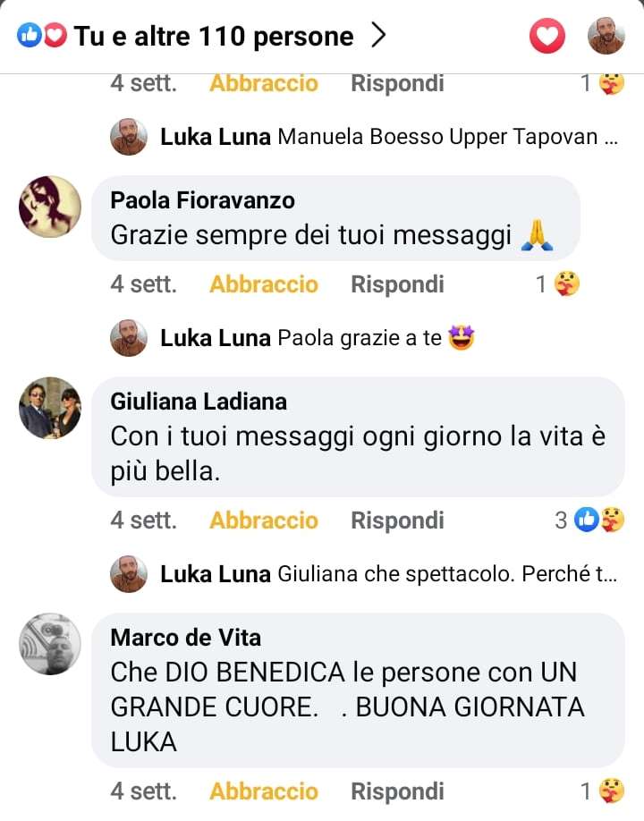Open Giuliana Ladiana's name link
644x821 pixels.
point(199,402)
